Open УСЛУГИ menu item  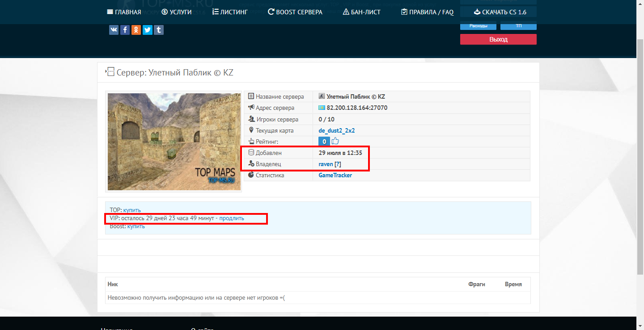177,12
